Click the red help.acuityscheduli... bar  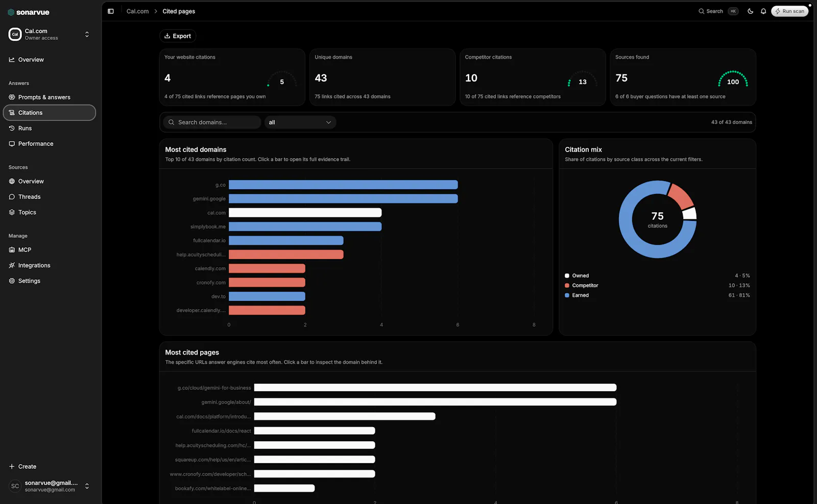click(286, 255)
